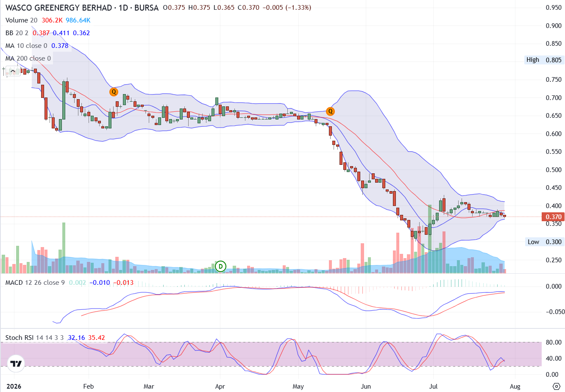Click the 0.450 price axis label
The width and height of the screenshot is (565, 392).
(554, 188)
